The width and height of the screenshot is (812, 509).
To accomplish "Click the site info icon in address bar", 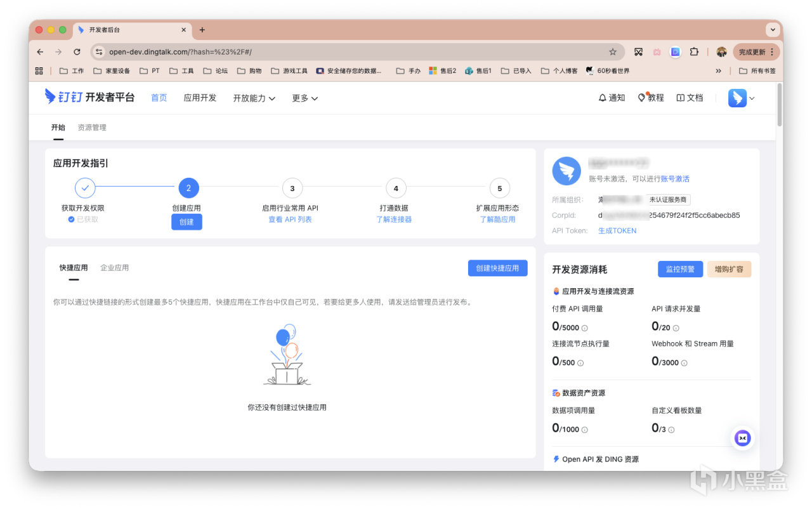I will (99, 52).
